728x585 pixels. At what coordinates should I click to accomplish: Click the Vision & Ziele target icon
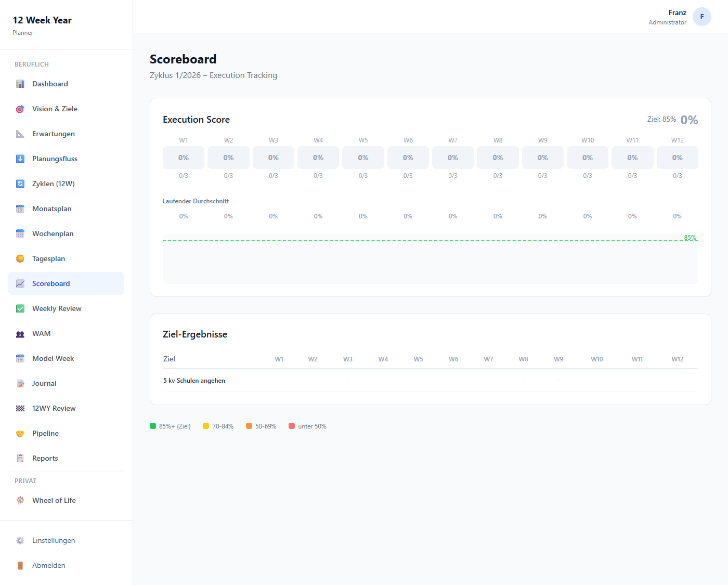pos(20,109)
